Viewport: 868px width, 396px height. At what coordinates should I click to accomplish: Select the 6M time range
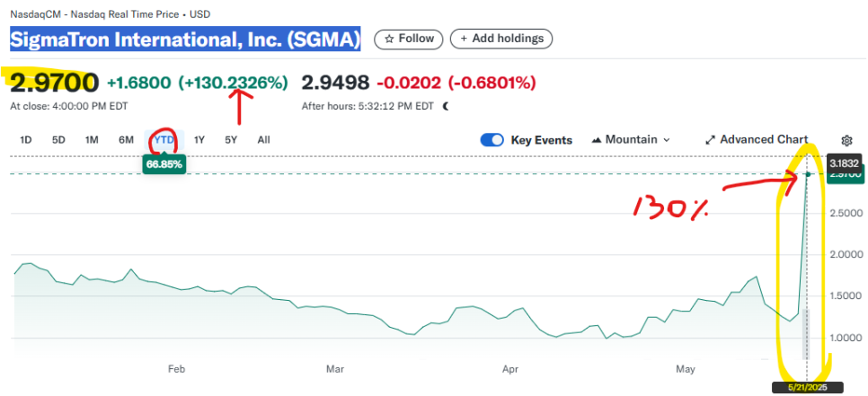[x=126, y=140]
